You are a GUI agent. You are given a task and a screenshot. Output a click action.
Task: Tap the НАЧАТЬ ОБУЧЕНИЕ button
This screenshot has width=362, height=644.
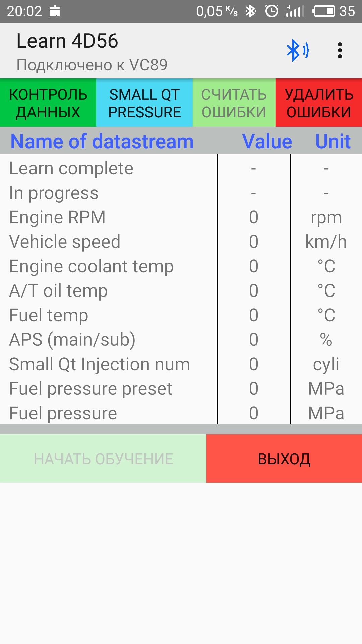(x=103, y=459)
